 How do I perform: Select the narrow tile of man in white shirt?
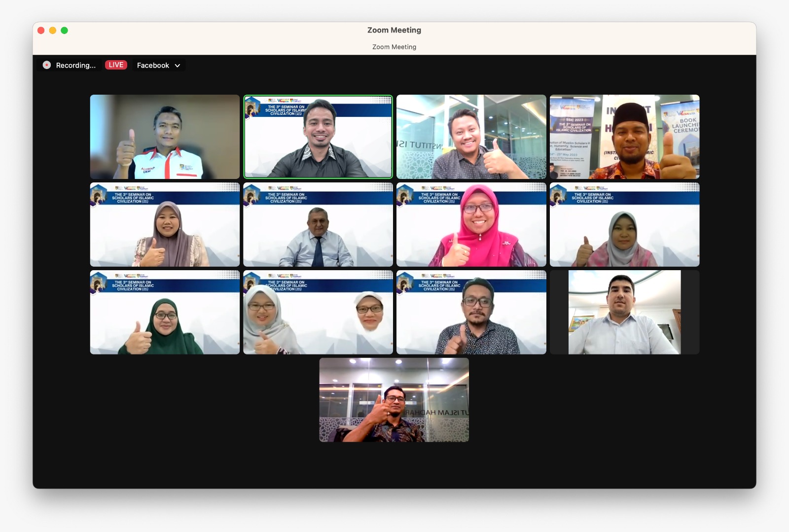pyautogui.click(x=624, y=312)
